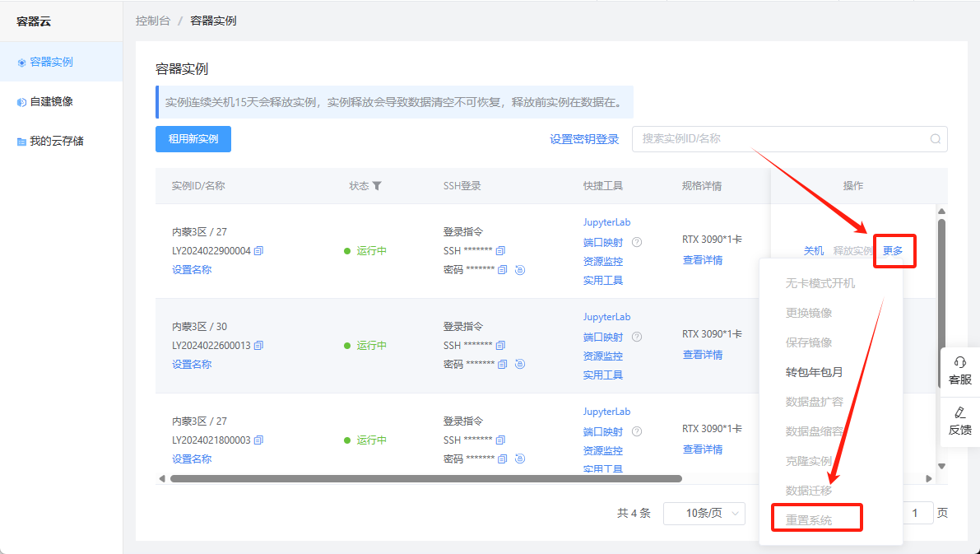Reset password icon for LY2024021800003
Image resolution: width=980 pixels, height=554 pixels.
point(520,459)
